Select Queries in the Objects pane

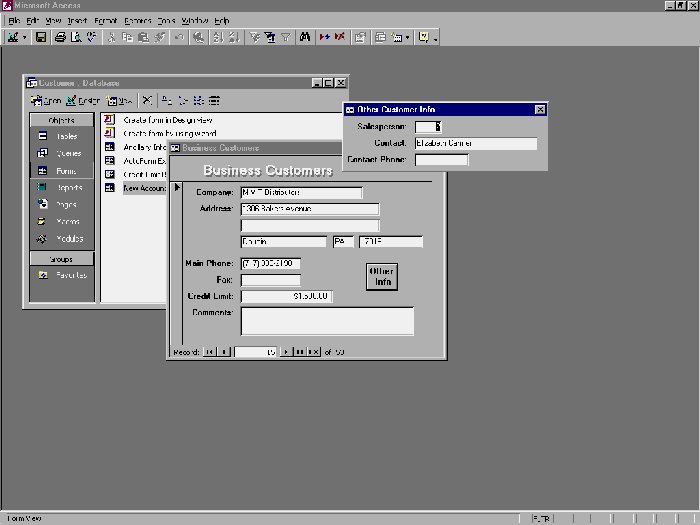(60, 153)
